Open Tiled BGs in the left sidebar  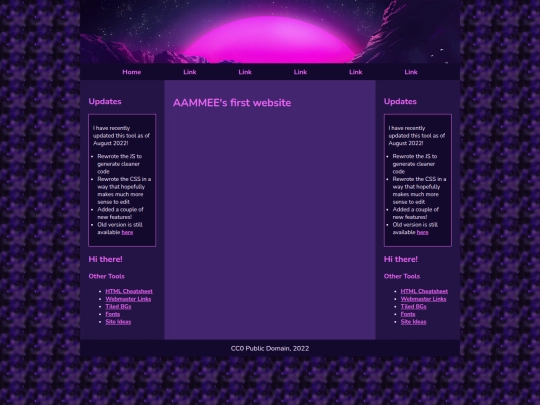(118, 307)
